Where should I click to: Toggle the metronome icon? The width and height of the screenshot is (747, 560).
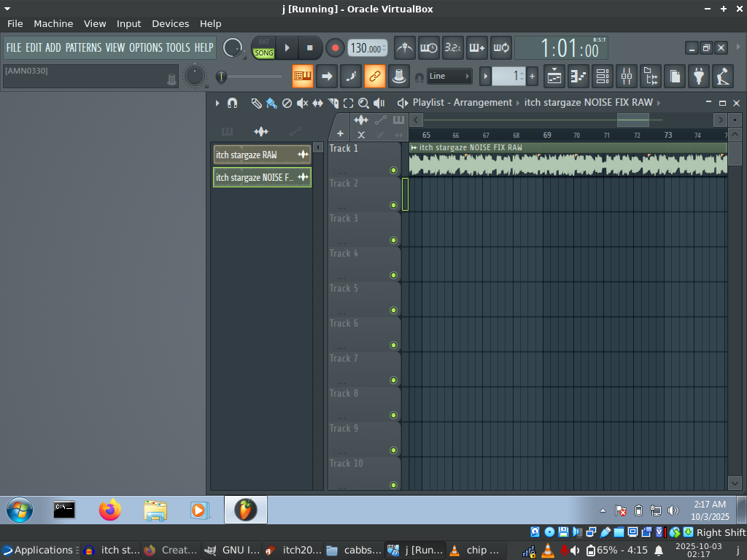click(405, 48)
